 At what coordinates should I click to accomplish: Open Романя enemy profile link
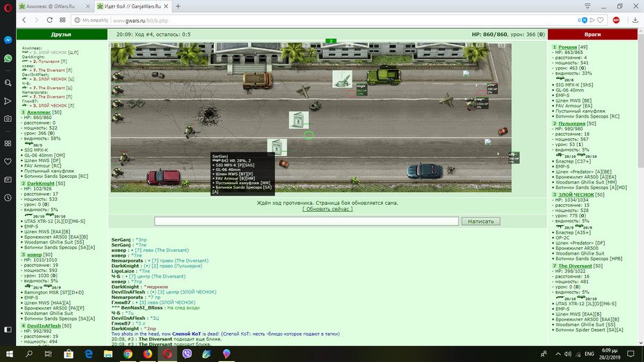[x=568, y=47]
